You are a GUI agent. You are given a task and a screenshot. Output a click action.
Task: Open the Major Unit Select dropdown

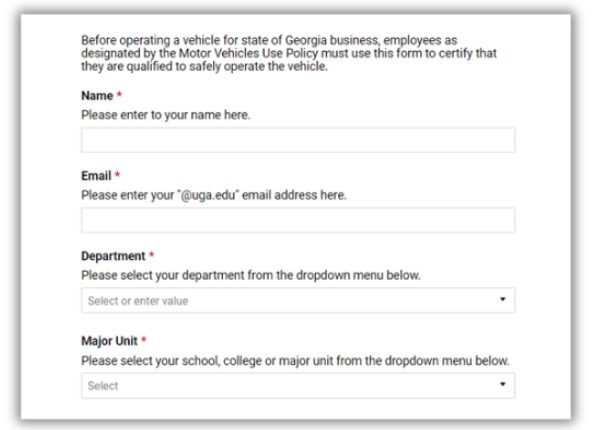(x=298, y=386)
